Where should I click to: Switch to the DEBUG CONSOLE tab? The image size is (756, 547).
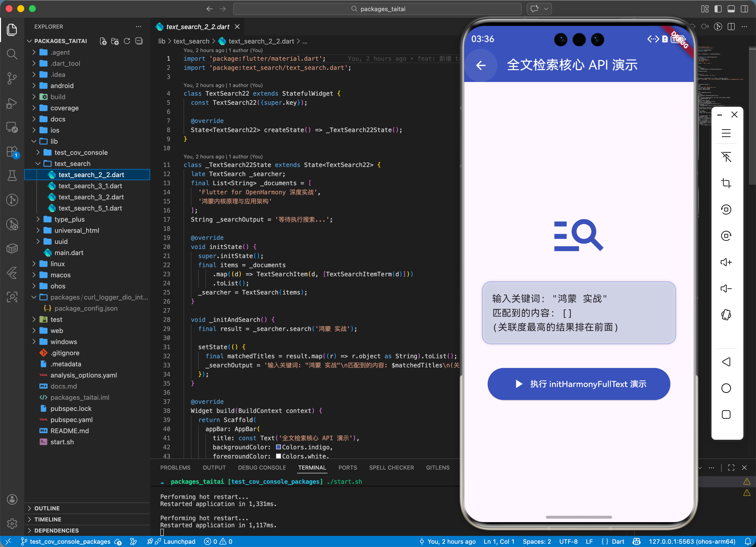(x=262, y=468)
